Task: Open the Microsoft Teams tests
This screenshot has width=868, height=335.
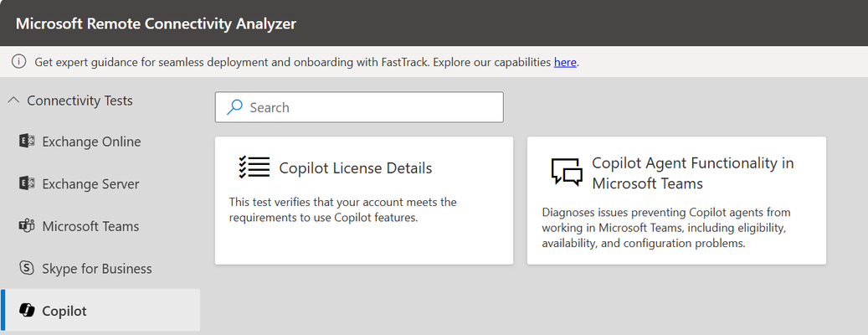Action: click(x=100, y=226)
